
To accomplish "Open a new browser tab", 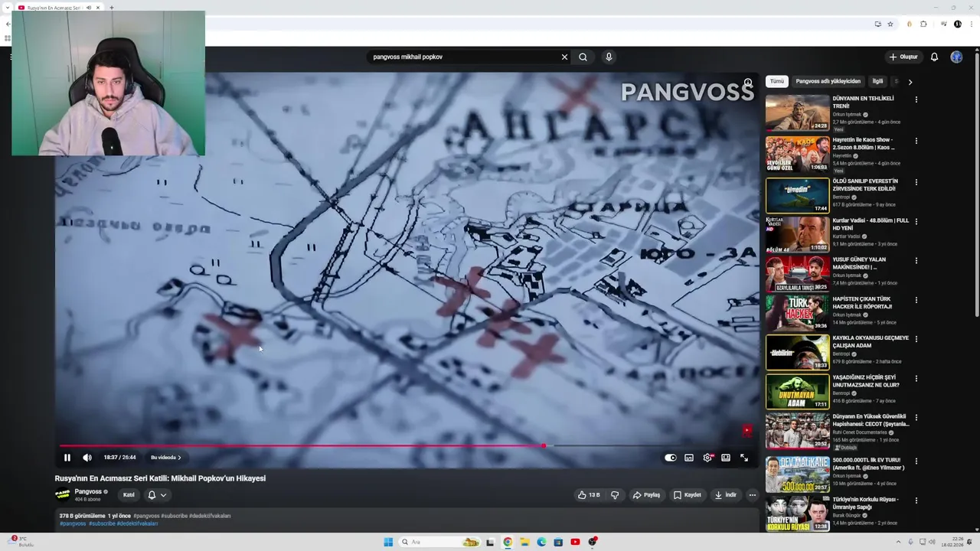I will (112, 8).
